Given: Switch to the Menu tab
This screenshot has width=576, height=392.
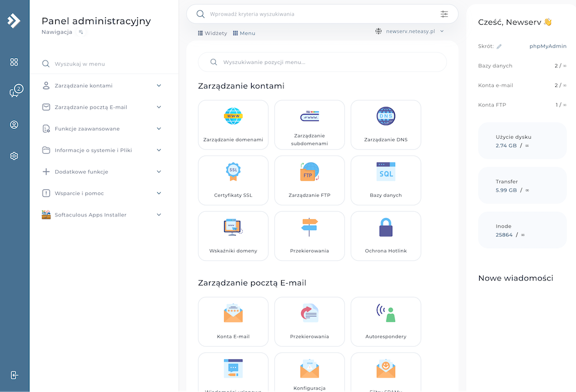Looking at the screenshot, I should point(244,33).
